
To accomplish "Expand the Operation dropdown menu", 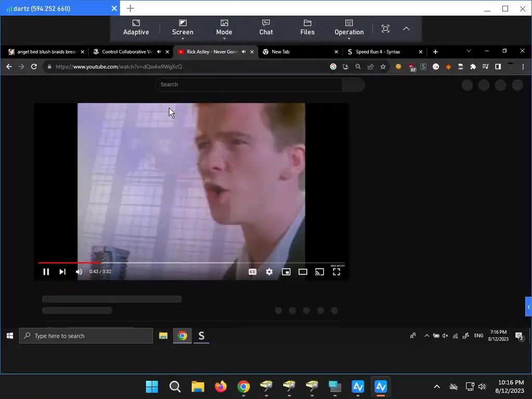I will coord(349,29).
